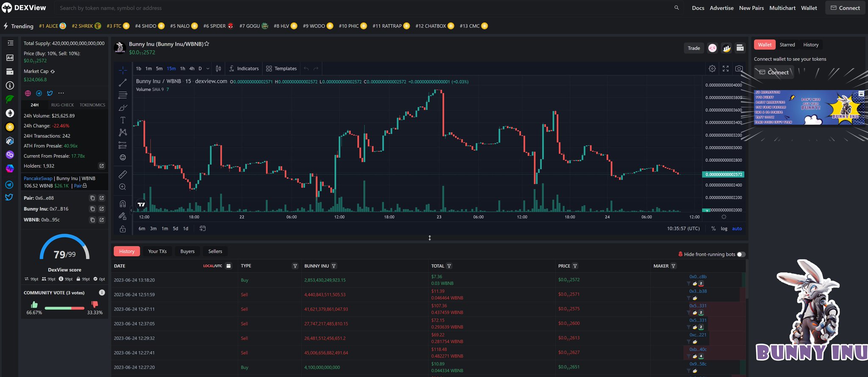This screenshot has width=868, height=377.
Task: Switch to the RUG-CHECK tab
Action: [x=62, y=105]
